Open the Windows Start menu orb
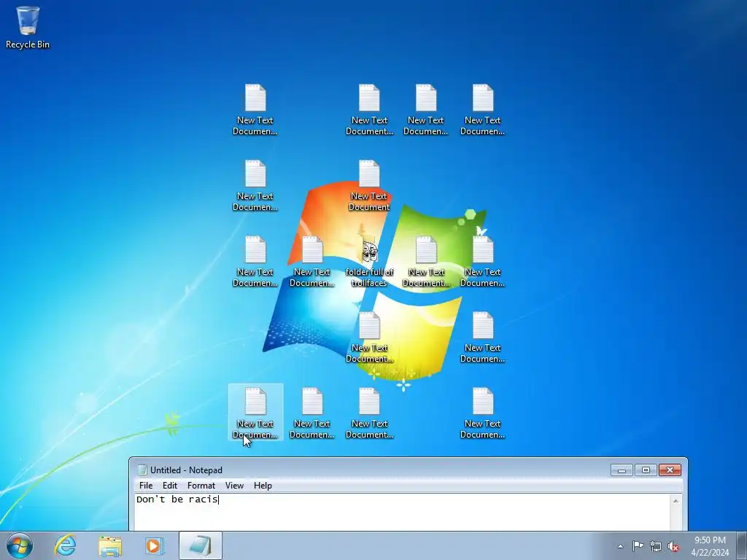 point(20,545)
